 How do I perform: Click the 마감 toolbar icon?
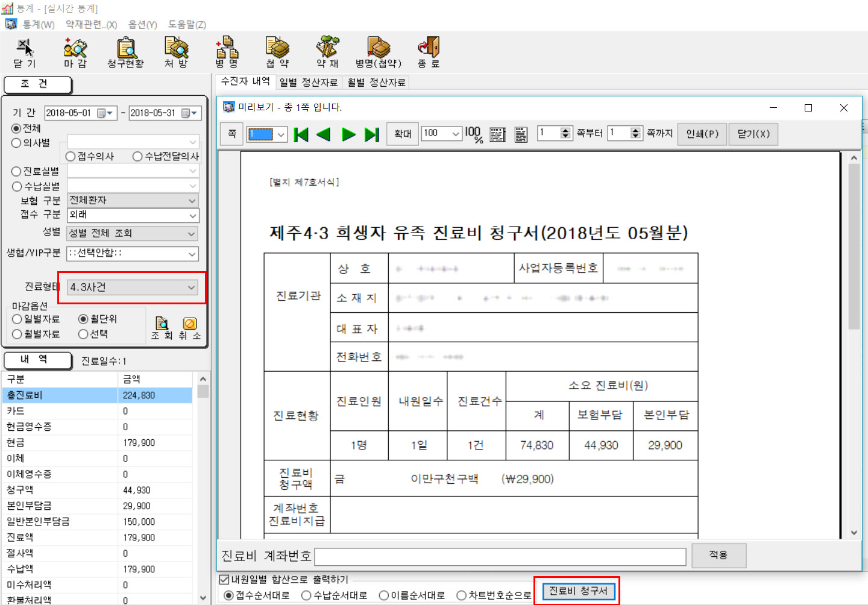pos(75,52)
